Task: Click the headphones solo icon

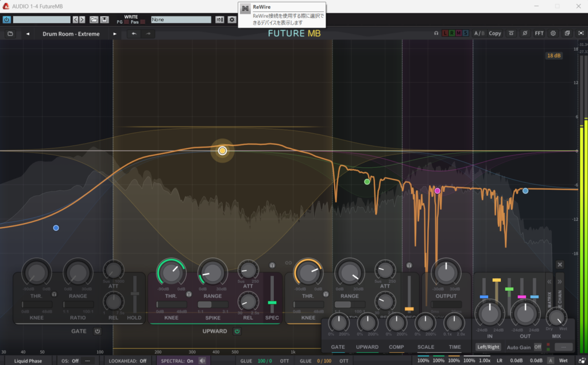Action: click(x=436, y=33)
